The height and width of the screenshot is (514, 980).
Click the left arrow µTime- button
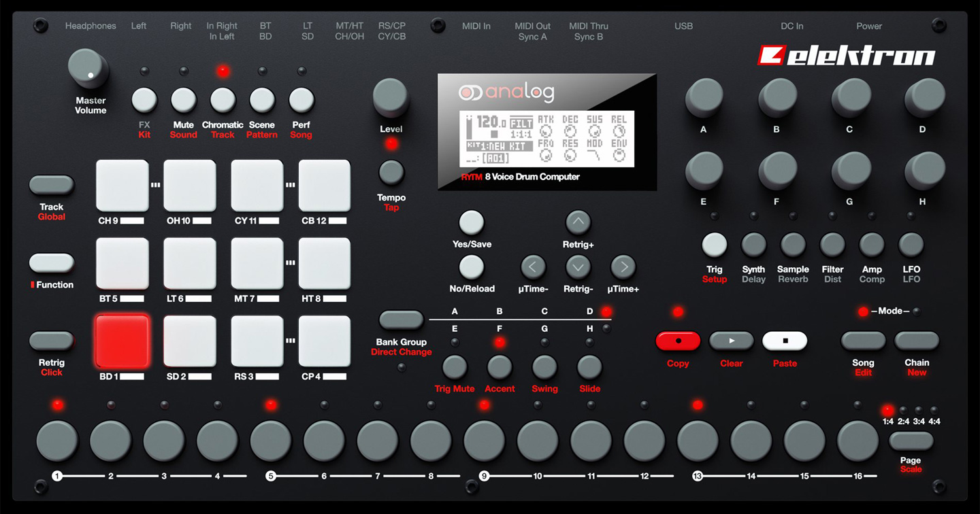pos(533,267)
